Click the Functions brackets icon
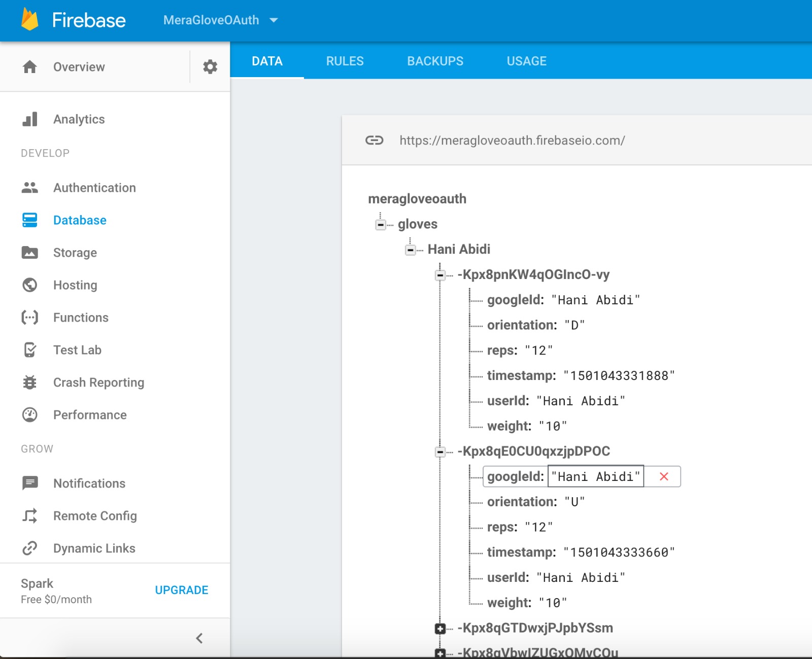Screen dimensions: 812x659 (x=30, y=318)
